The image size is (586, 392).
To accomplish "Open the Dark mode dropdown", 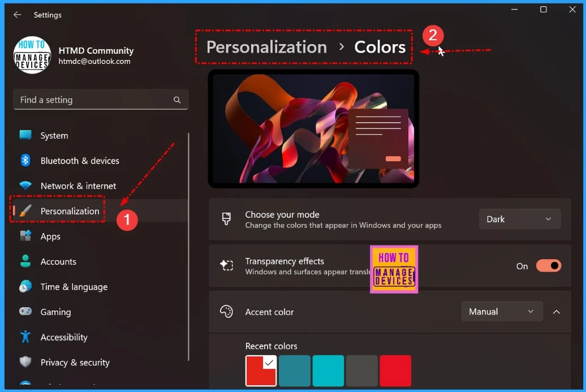I will (x=519, y=219).
